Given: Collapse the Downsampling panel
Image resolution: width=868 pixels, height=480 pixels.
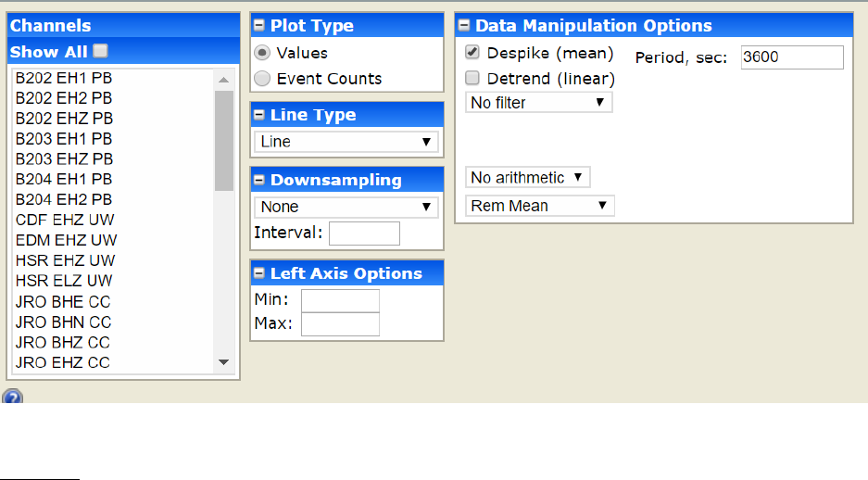Looking at the screenshot, I should [260, 181].
